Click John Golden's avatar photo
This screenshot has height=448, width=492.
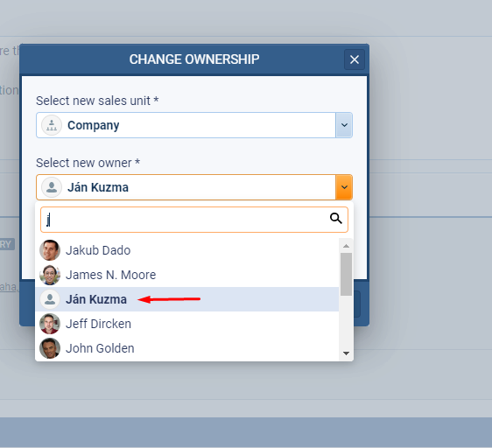tap(50, 348)
